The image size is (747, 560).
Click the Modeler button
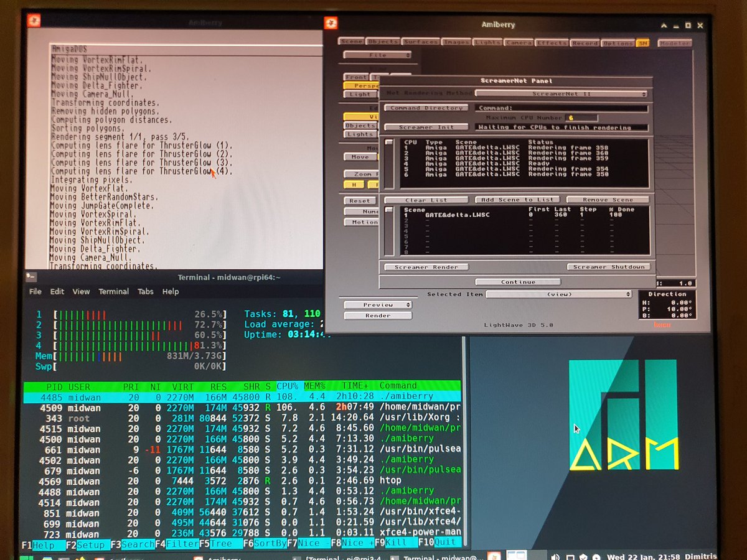pyautogui.click(x=674, y=43)
